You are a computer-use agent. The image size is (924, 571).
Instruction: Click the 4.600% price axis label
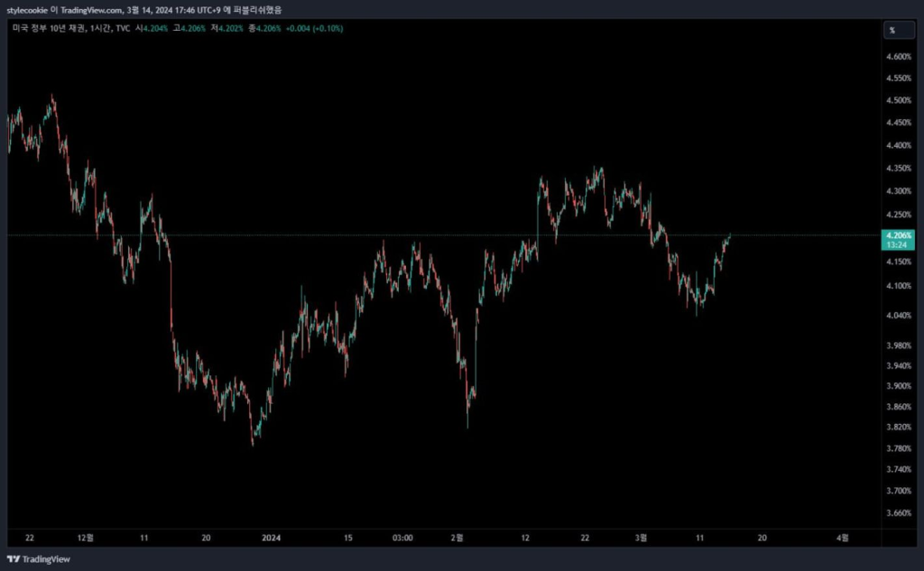[899, 57]
